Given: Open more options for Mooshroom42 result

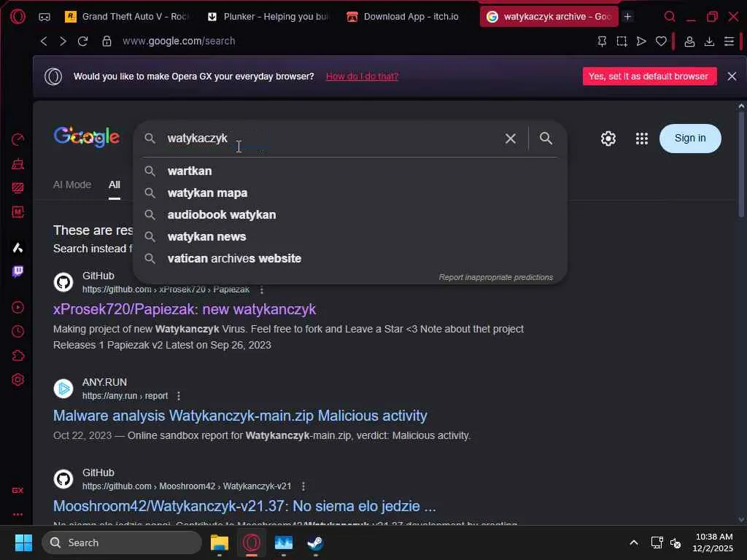Looking at the screenshot, I should pyautogui.click(x=303, y=486).
